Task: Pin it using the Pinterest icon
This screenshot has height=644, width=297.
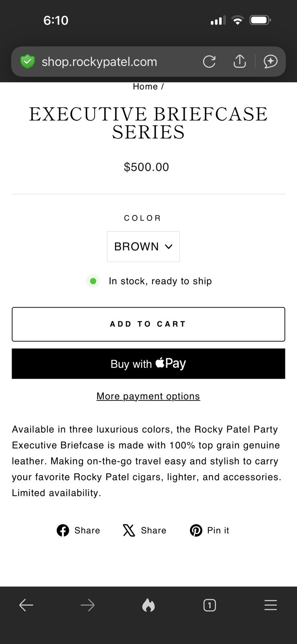Action: tap(196, 530)
